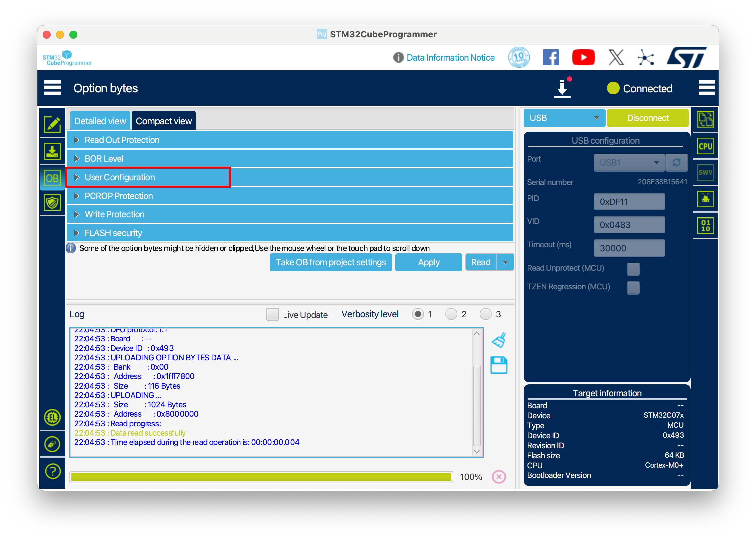Check Read Unprotect (MCU)

(633, 269)
